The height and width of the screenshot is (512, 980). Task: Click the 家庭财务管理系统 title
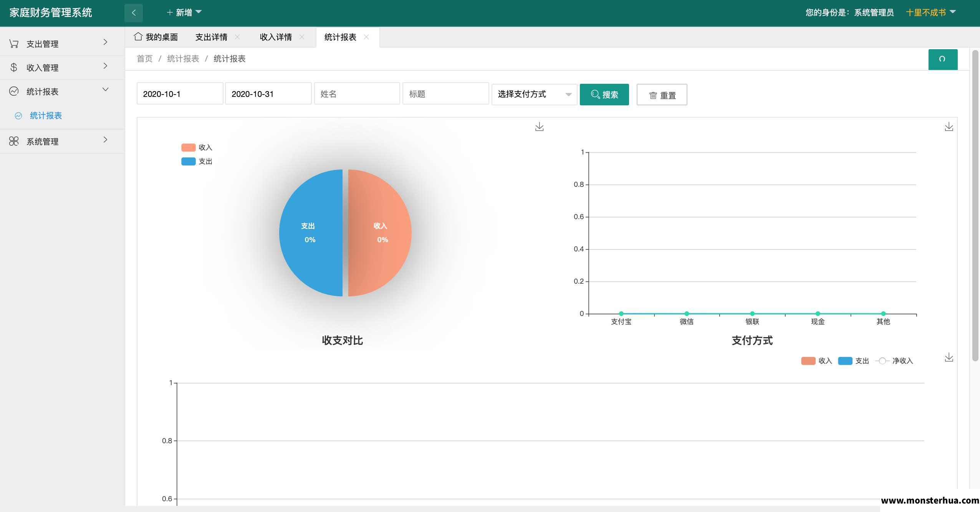click(51, 13)
